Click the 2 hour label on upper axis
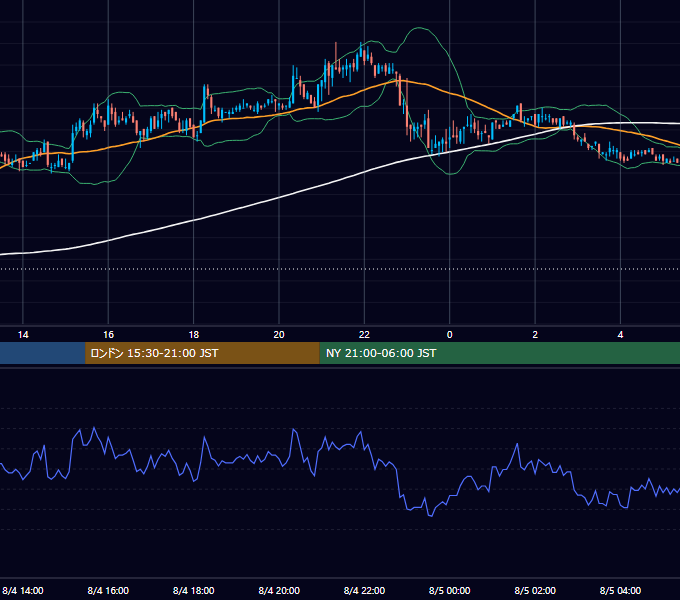The image size is (680, 600). (x=535, y=335)
